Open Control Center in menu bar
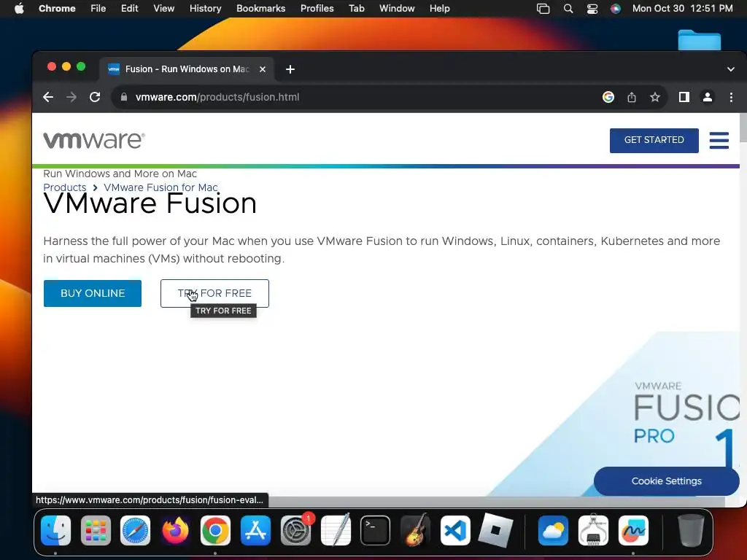 click(x=592, y=9)
